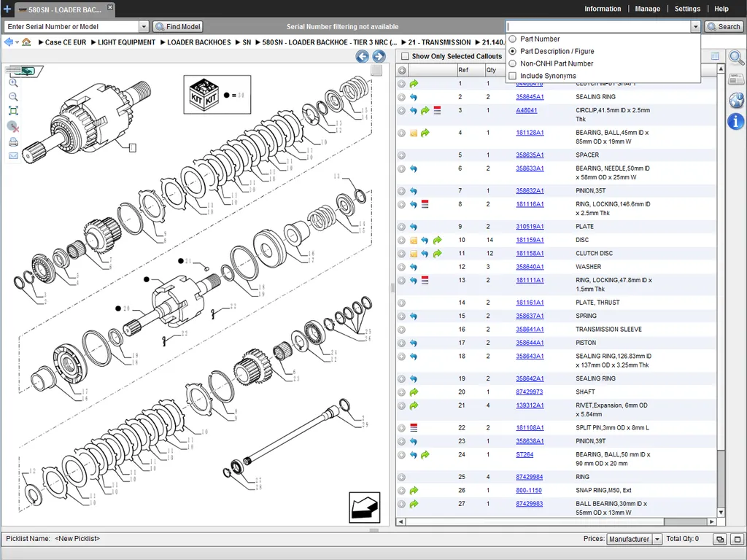Toggle the add circle for SPACER row

(402, 155)
